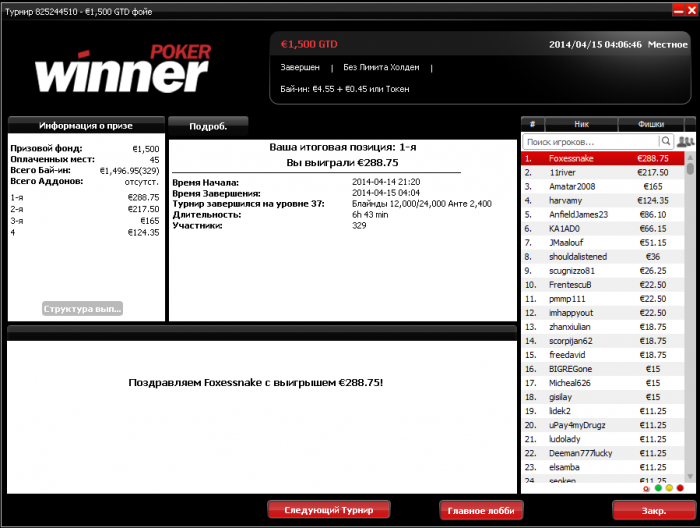Minimize the tournament lobby window
Viewport: 700px width, 528px height.
pyautogui.click(x=678, y=10)
